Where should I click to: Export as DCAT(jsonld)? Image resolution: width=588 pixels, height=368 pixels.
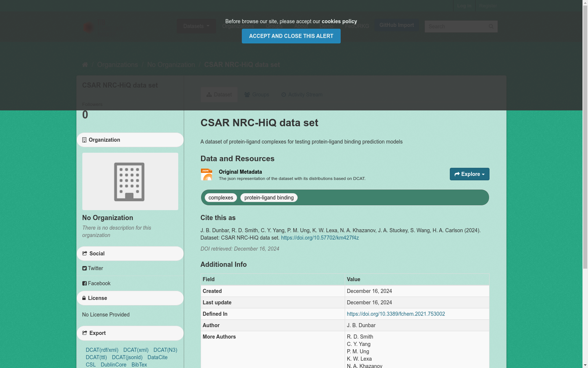coord(127,357)
